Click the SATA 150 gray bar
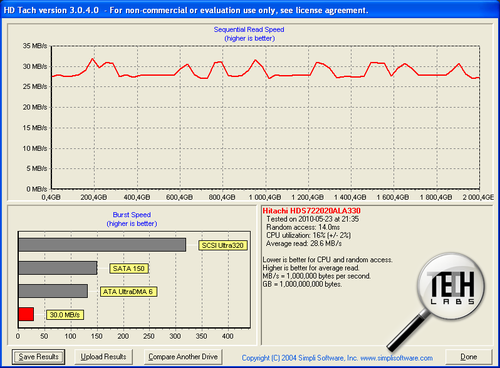 coord(58,268)
